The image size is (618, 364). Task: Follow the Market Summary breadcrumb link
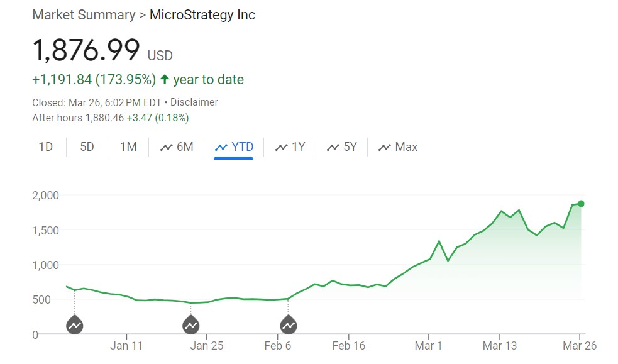pyautogui.click(x=84, y=14)
